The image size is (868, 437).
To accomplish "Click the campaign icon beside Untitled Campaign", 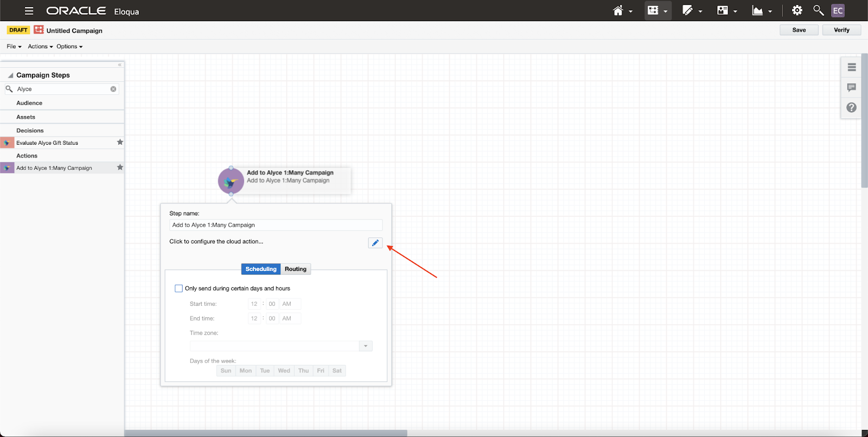I will (39, 30).
